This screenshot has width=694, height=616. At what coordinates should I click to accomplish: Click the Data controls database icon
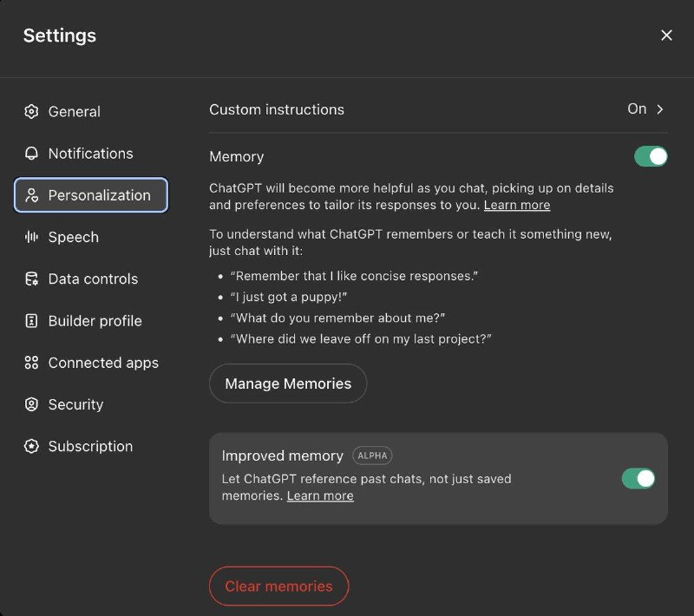[x=31, y=279]
